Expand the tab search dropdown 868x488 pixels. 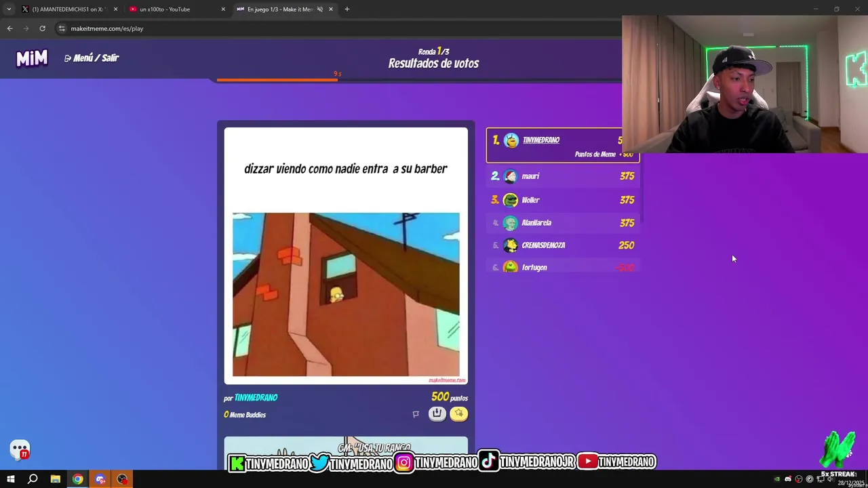(x=9, y=9)
